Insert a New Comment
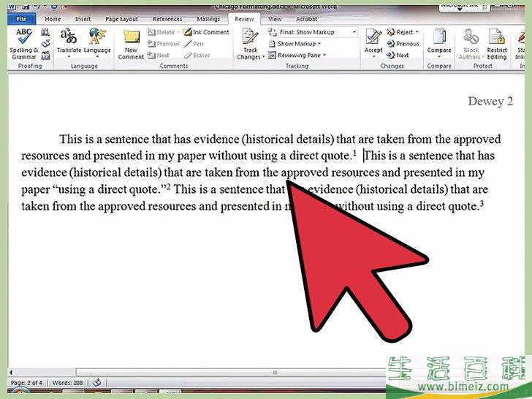 [131, 45]
